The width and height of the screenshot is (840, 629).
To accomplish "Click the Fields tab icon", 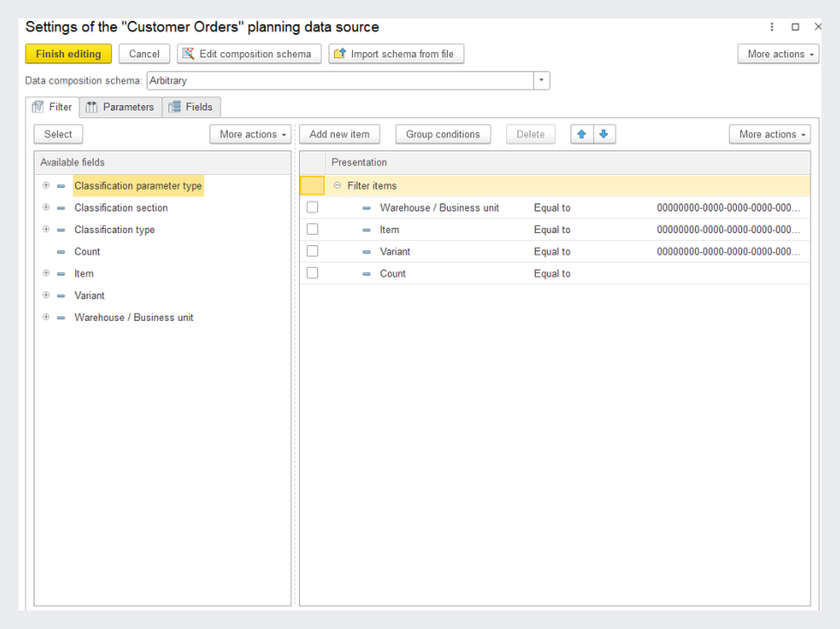I will (x=175, y=107).
